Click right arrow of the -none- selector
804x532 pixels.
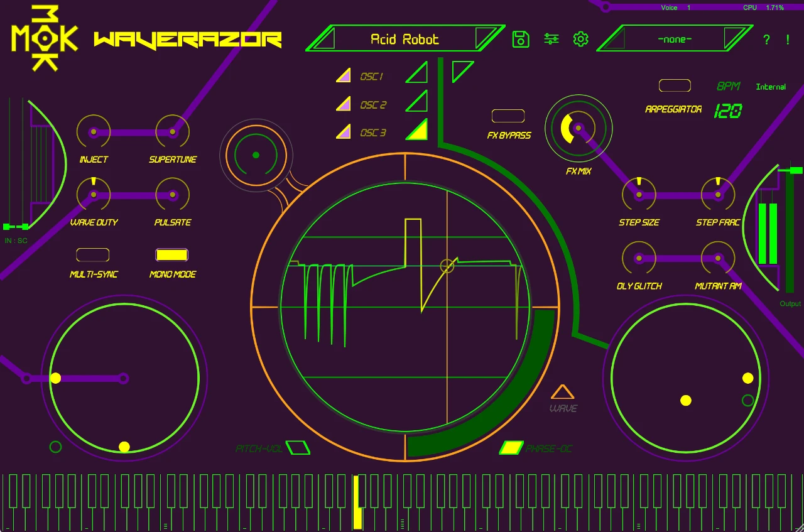point(736,39)
